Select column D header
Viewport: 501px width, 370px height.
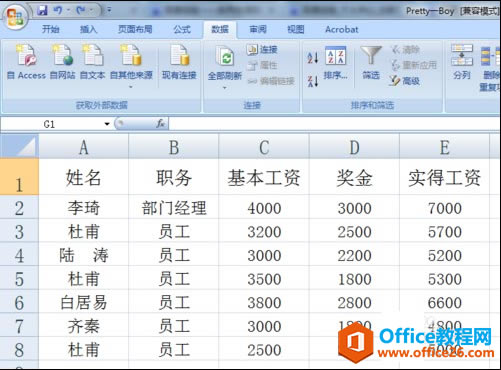point(354,147)
